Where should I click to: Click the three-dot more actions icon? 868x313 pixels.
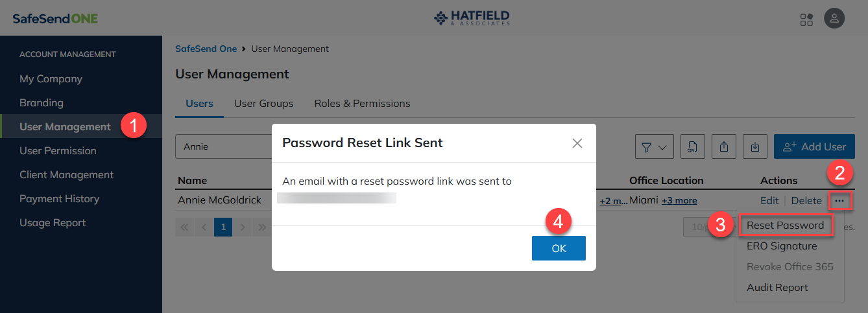839,201
